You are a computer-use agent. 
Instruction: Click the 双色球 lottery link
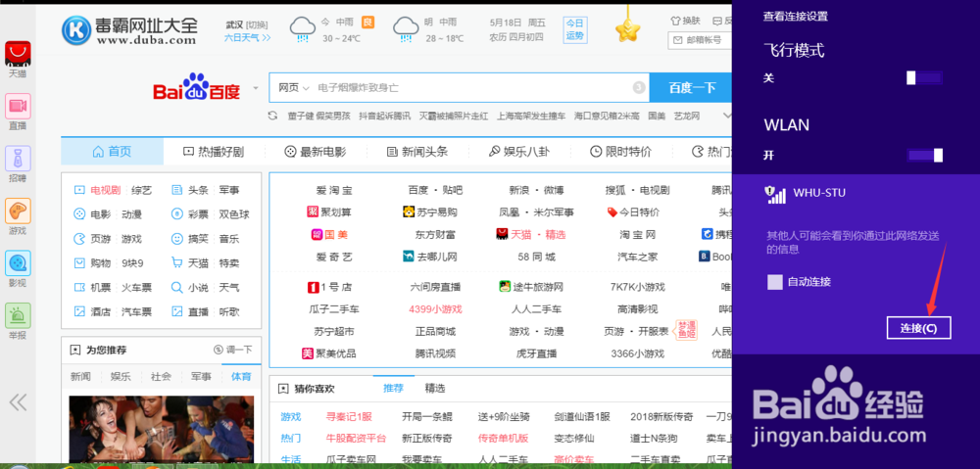pos(234,214)
